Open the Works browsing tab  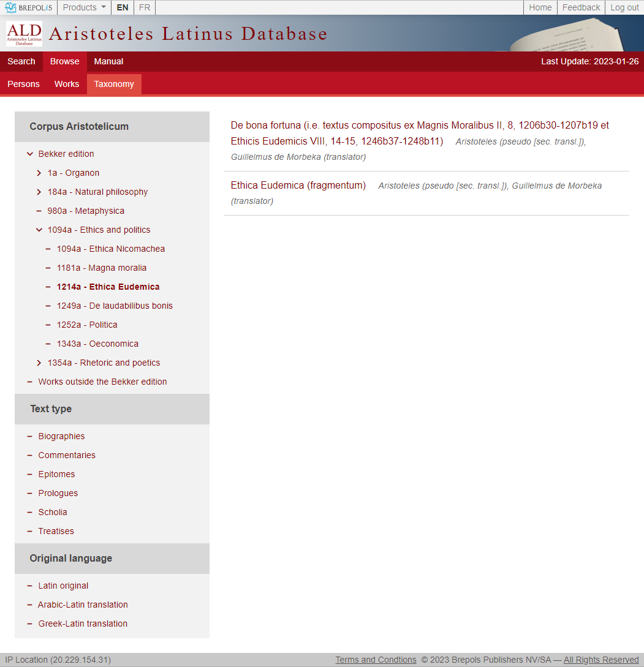(66, 84)
